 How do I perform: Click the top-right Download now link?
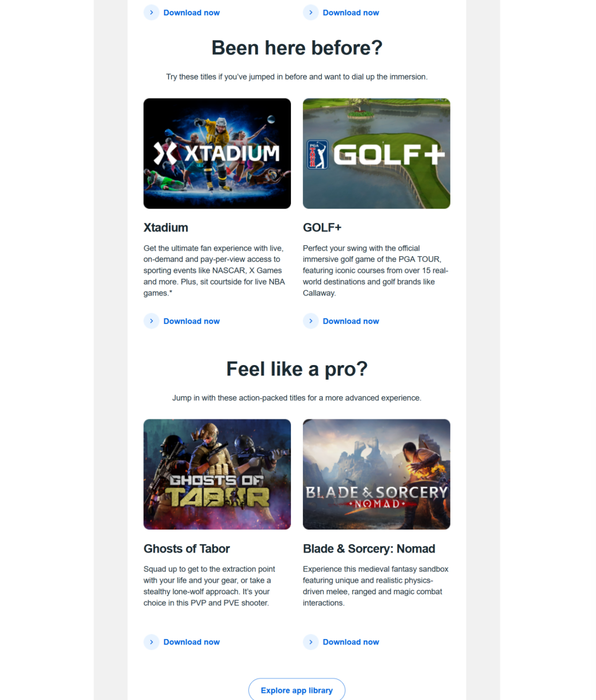pos(351,13)
